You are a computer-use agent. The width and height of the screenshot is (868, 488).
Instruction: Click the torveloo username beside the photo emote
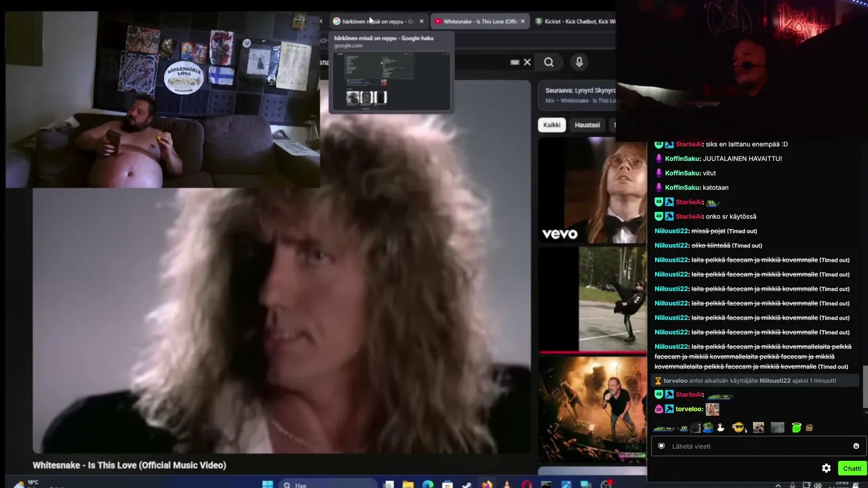click(x=688, y=409)
